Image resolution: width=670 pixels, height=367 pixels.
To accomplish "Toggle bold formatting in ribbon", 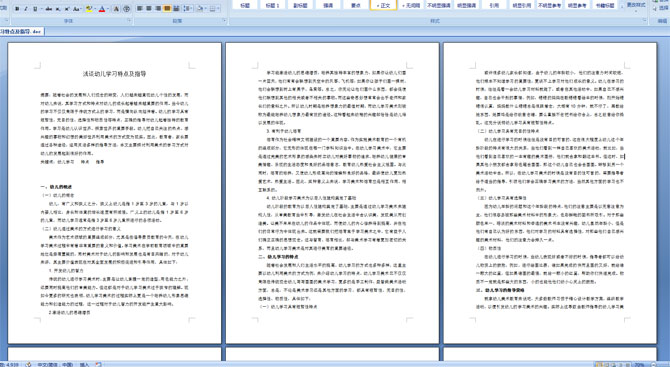I will (x=17, y=9).
